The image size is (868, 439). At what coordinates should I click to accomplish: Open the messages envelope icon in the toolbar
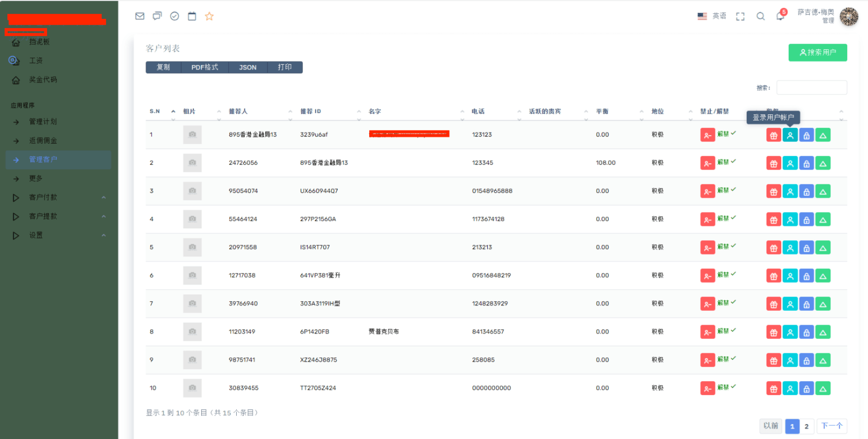coord(139,16)
